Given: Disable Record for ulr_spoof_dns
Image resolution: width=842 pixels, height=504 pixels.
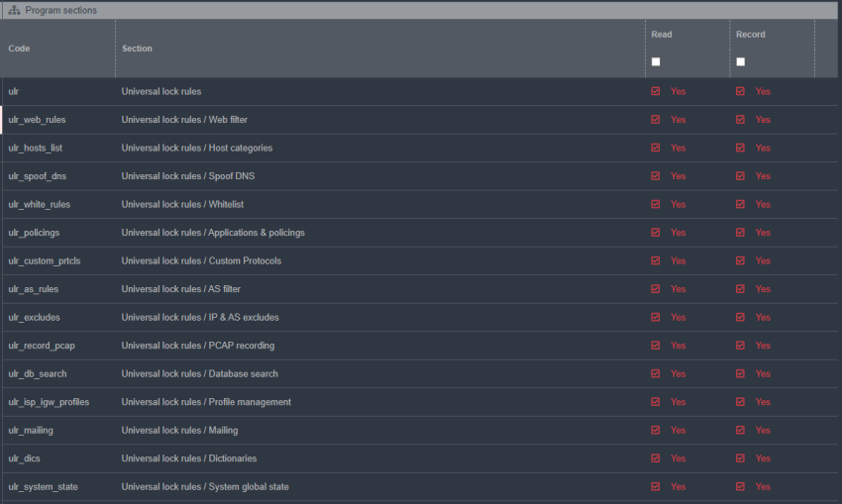Looking at the screenshot, I should pos(741,176).
